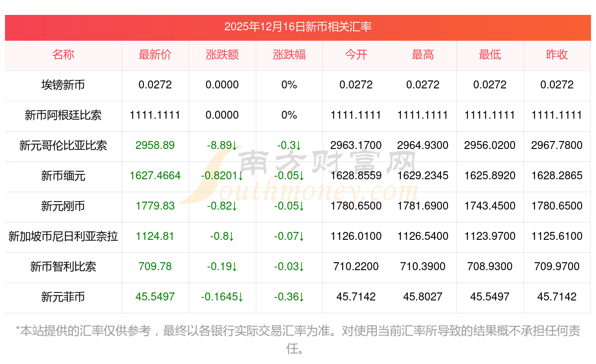The height and width of the screenshot is (364, 596).
Task: Click latest price 1779.83
Action: tap(155, 206)
